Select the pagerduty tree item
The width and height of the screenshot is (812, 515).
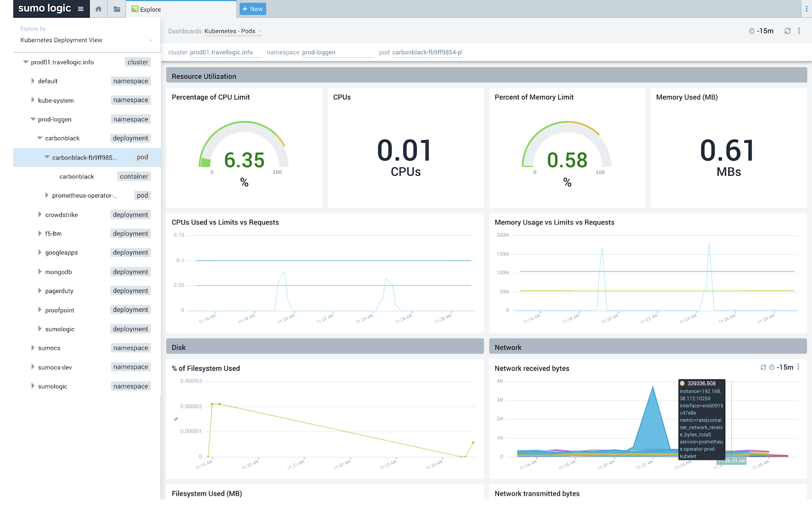pos(59,291)
